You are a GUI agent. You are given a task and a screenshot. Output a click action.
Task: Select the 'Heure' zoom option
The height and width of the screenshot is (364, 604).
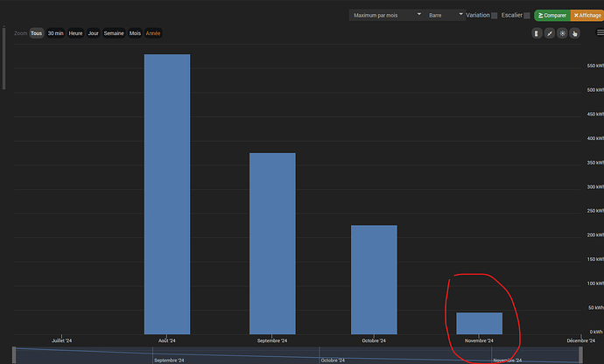click(75, 33)
